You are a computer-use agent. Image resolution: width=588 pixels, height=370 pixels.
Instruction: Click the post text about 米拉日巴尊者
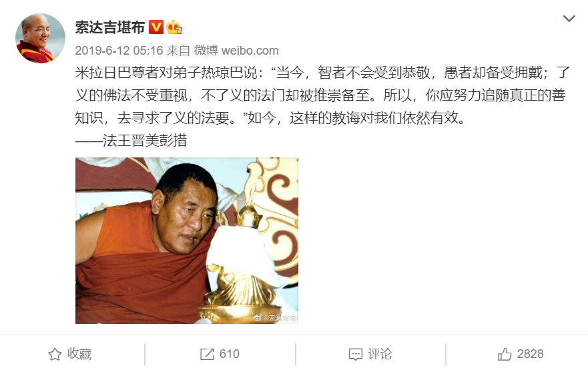(x=322, y=95)
